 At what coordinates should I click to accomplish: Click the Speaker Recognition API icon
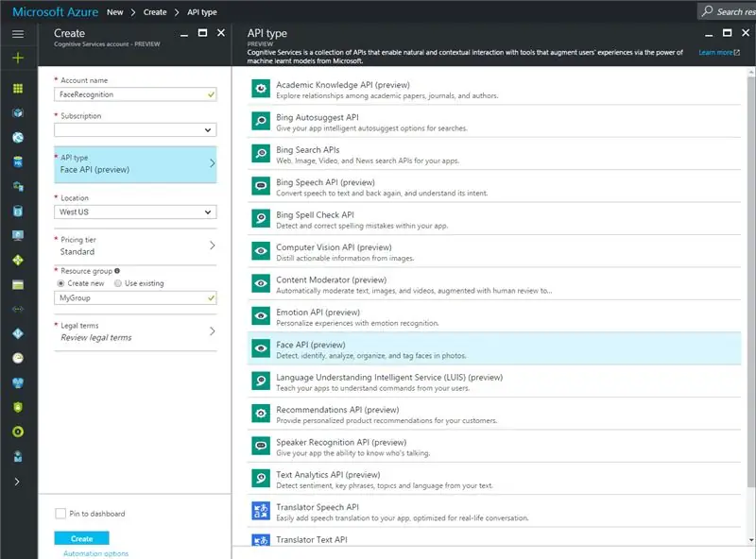[x=261, y=446]
